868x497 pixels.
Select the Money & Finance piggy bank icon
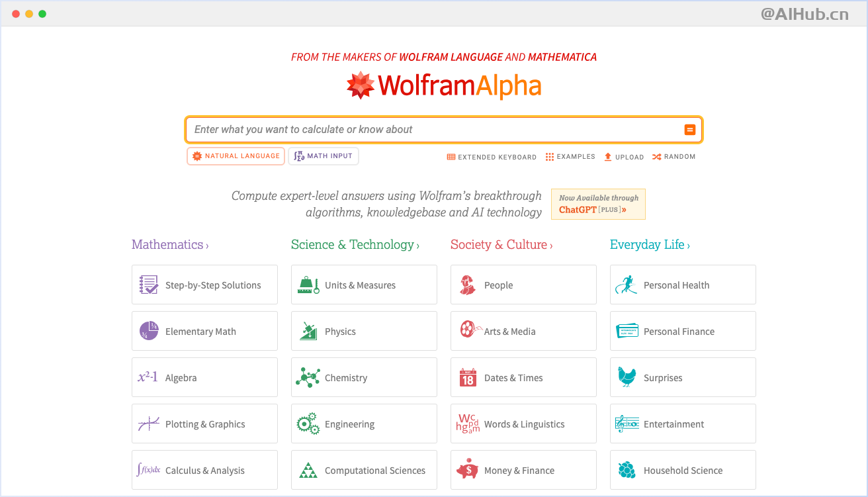467,470
